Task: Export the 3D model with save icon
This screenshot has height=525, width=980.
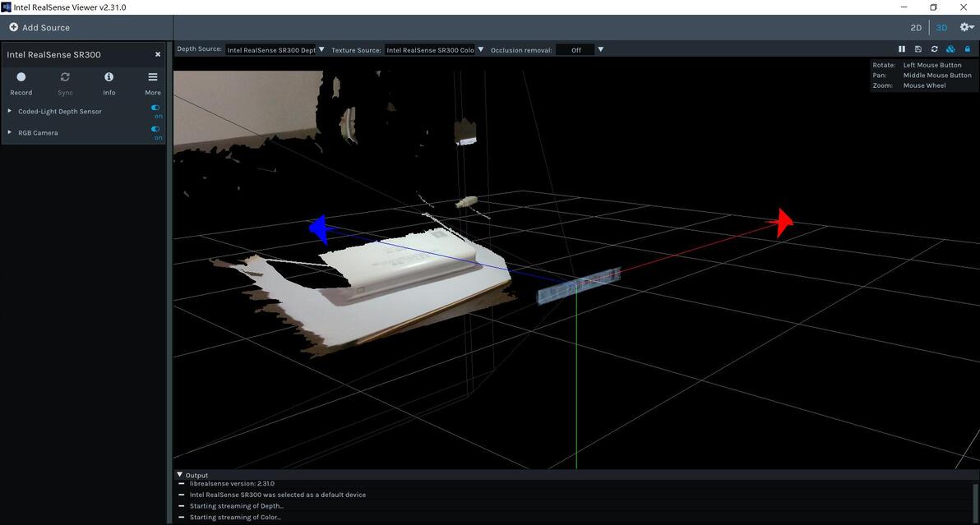Action: point(918,49)
